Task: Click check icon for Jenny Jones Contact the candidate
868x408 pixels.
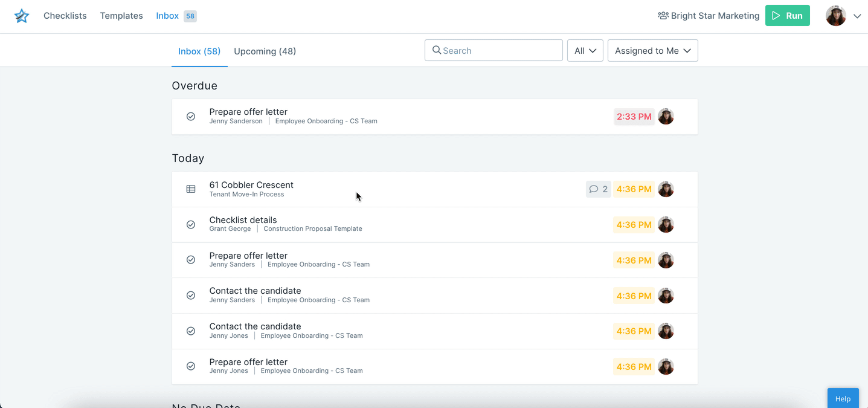Action: point(191,331)
